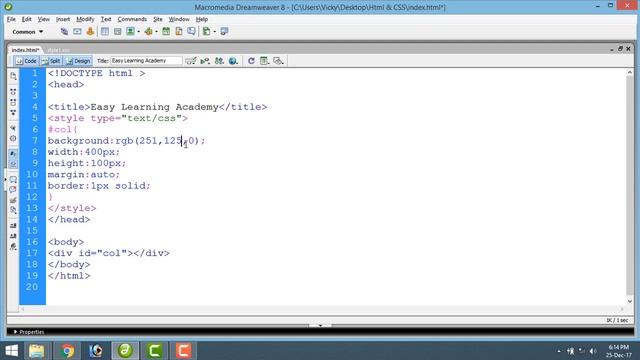The width and height of the screenshot is (640, 360).
Task: Switch to Code view
Action: point(26,61)
